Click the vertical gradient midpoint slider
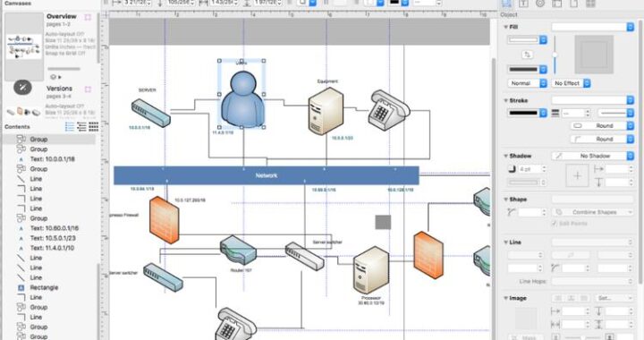 (555, 55)
